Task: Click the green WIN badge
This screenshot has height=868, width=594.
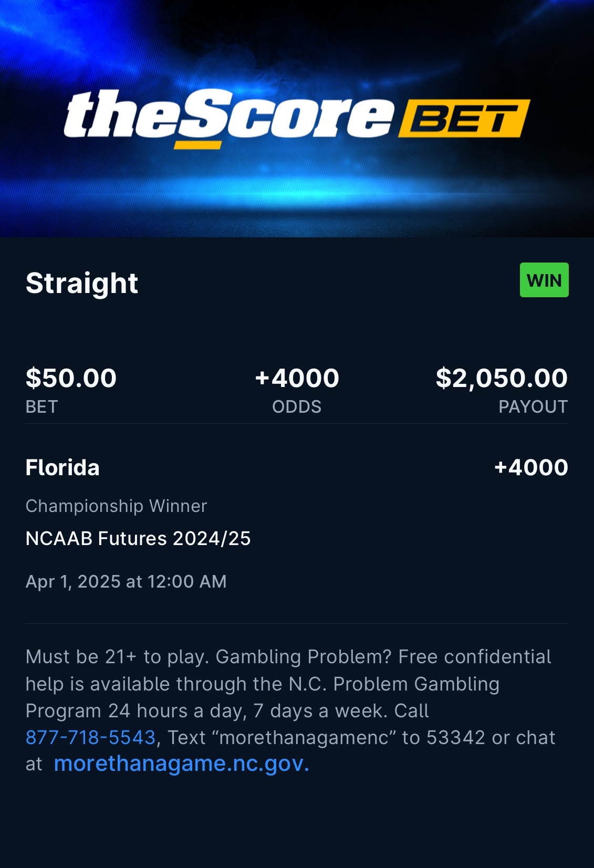Action: tap(544, 280)
